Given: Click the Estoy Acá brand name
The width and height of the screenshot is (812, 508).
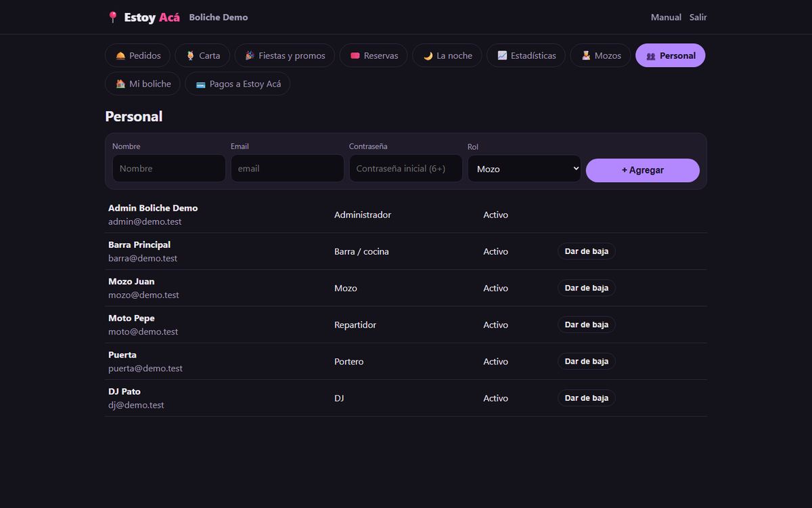Looking at the screenshot, I should pos(152,18).
